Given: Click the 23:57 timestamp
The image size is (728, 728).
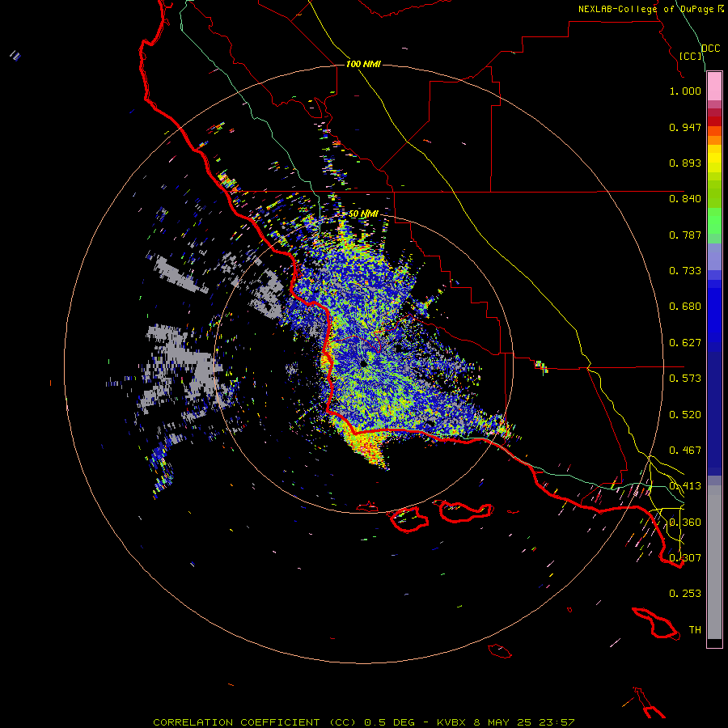Looking at the screenshot, I should pyautogui.click(x=557, y=722).
